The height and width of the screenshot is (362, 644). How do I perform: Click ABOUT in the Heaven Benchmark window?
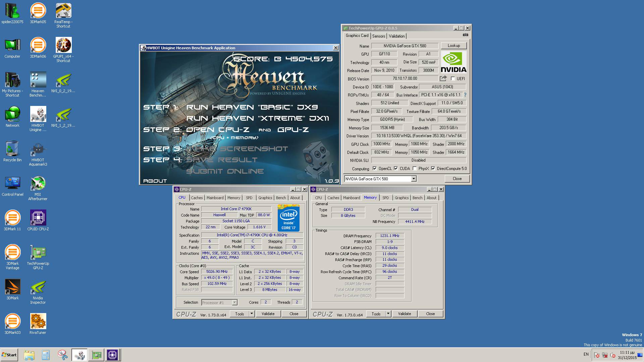(x=155, y=181)
